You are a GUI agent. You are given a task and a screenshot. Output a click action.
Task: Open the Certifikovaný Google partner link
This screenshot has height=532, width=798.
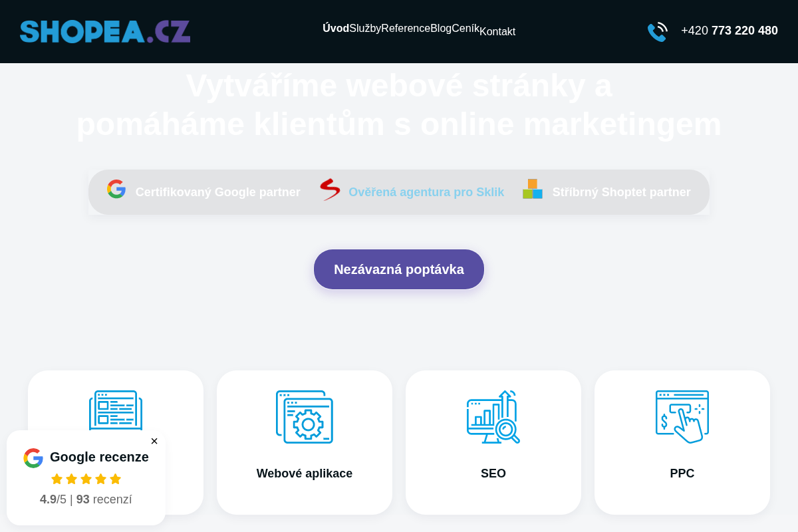(x=218, y=192)
